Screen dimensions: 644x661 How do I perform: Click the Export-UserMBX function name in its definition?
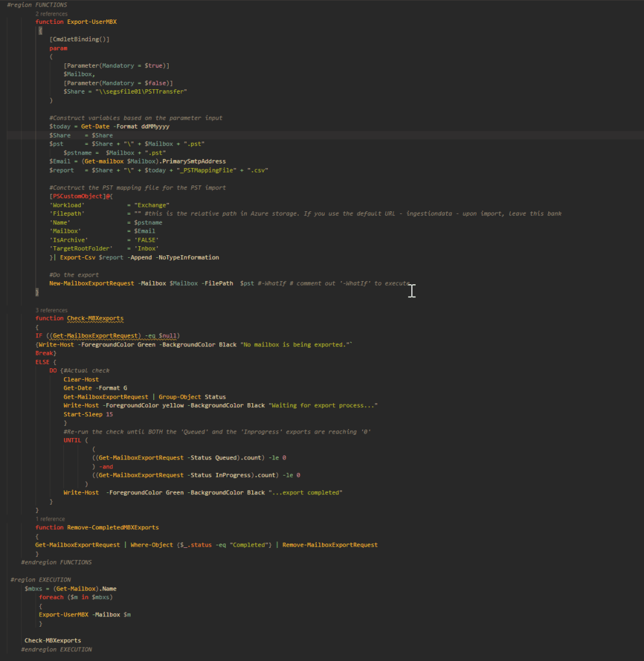[92, 22]
